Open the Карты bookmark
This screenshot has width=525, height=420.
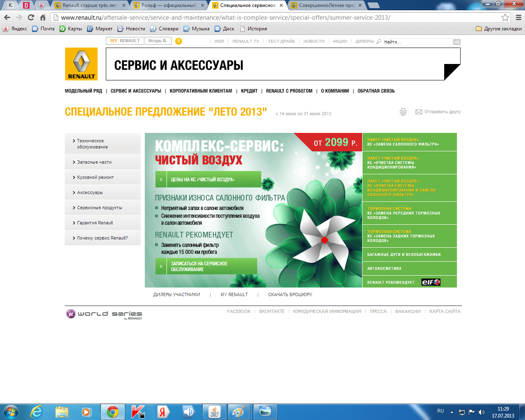(x=71, y=29)
